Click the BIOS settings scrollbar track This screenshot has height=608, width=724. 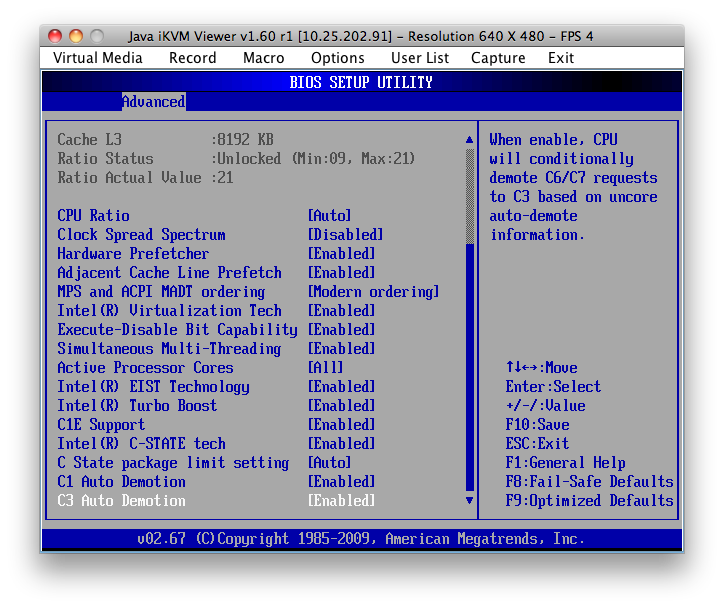[x=469, y=350]
